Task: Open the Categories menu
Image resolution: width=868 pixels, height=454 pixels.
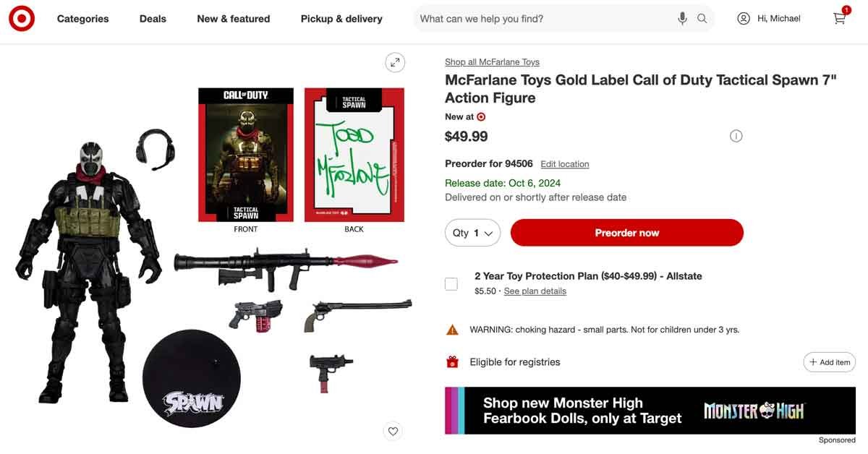Action: point(82,19)
